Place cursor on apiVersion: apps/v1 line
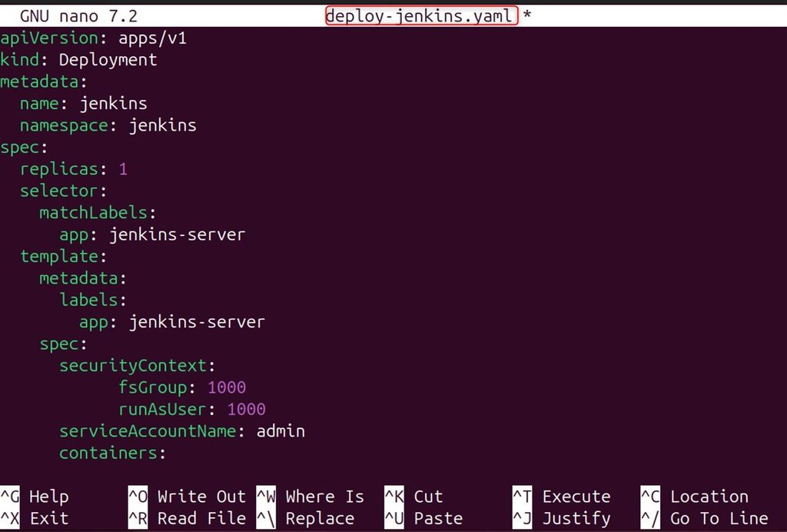Image resolution: width=787 pixels, height=532 pixels. tap(93, 38)
